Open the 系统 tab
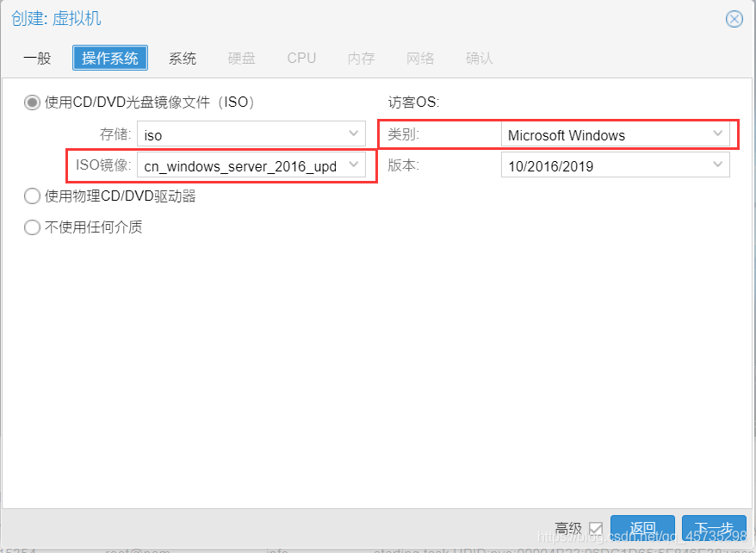756x553 pixels. pyautogui.click(x=183, y=59)
